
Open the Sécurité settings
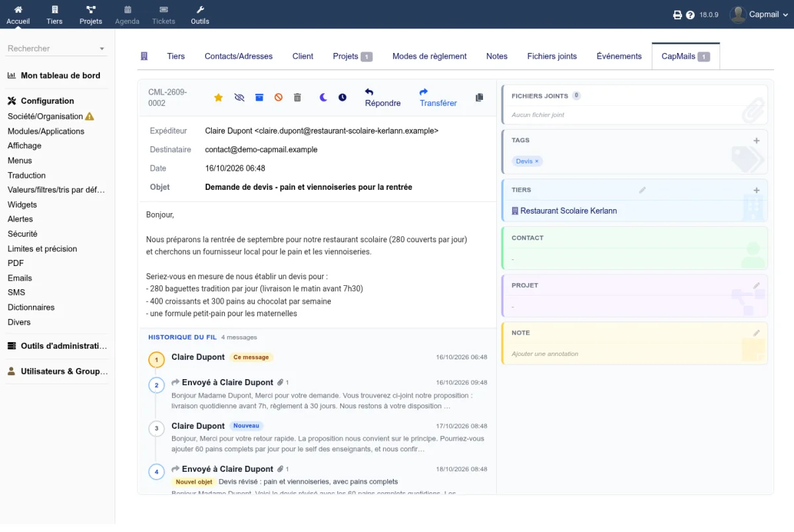tap(22, 234)
